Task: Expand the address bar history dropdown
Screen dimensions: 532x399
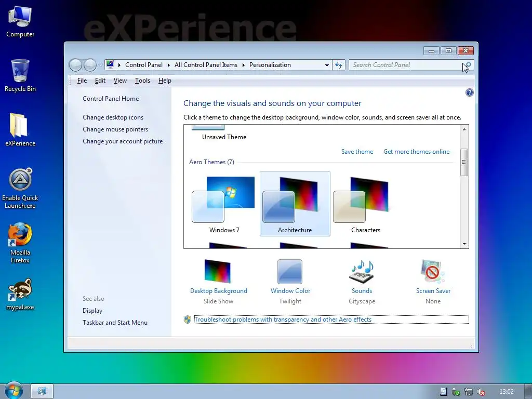Action: 326,65
